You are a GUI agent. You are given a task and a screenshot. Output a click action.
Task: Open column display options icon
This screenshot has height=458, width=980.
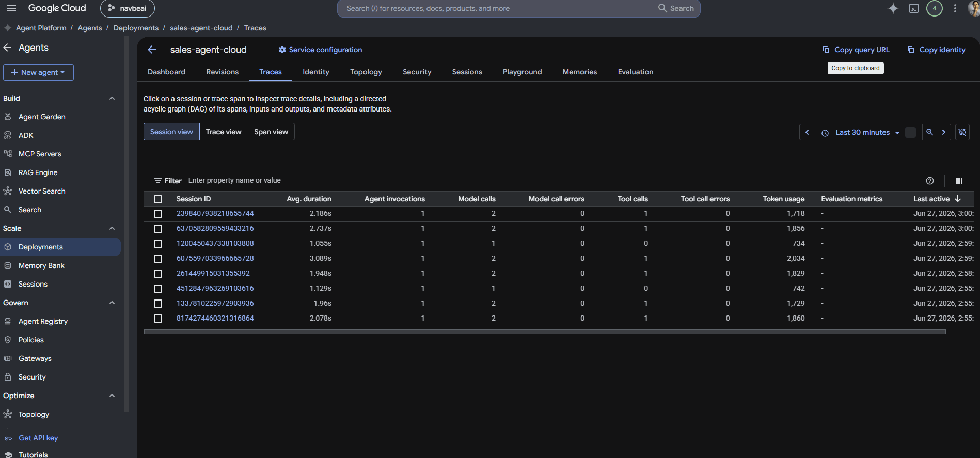click(x=959, y=181)
